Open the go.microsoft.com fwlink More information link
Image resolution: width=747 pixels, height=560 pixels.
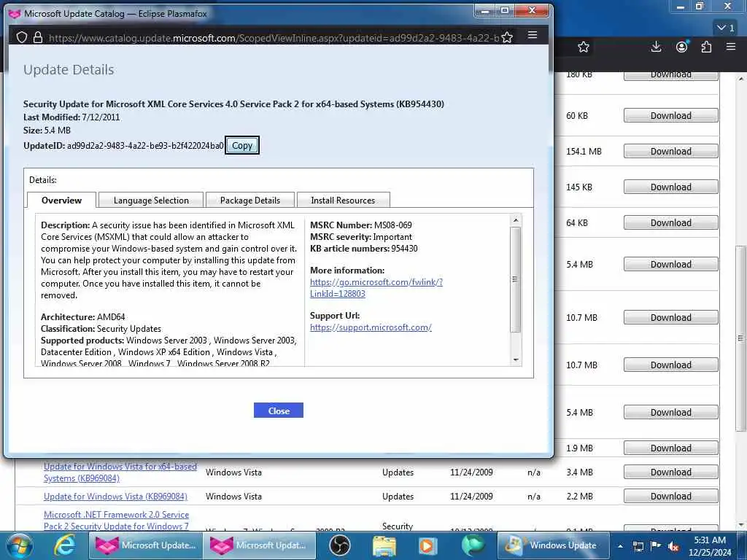(x=376, y=287)
